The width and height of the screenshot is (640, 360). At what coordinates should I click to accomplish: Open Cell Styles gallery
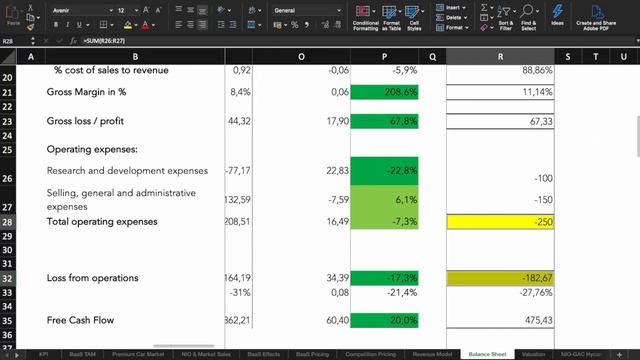click(414, 18)
